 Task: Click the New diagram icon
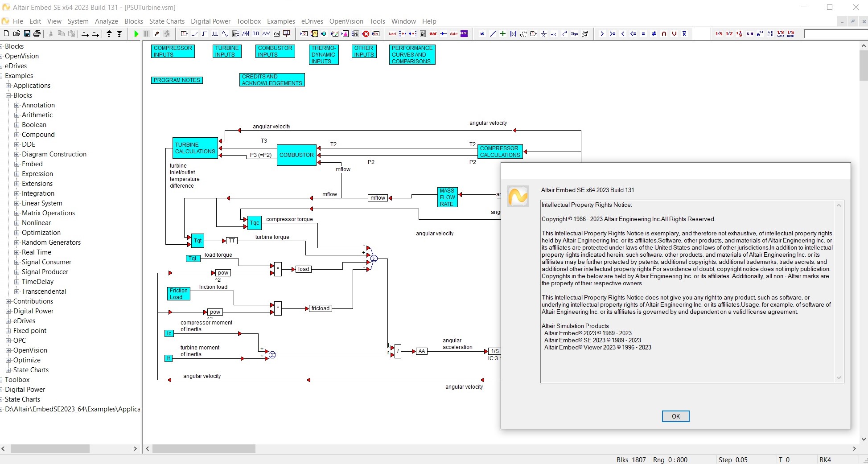6,33
